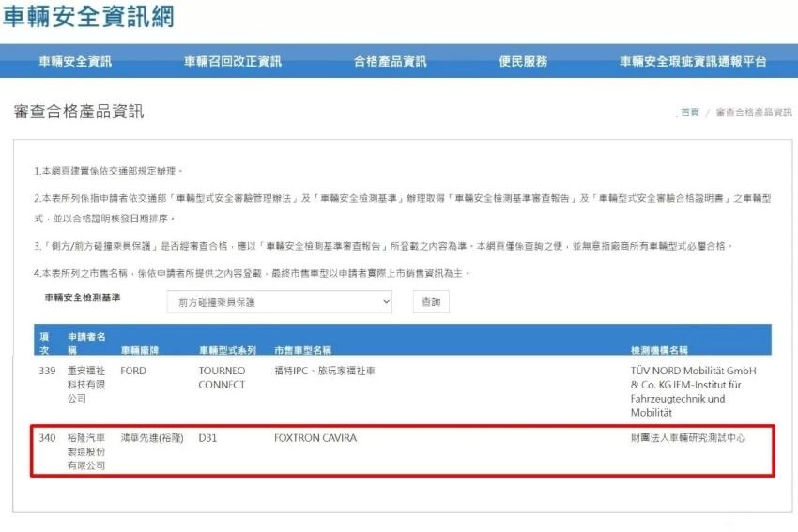
Task: Click 福特IPC、旅玩家福祉車 model name
Action: tap(325, 371)
